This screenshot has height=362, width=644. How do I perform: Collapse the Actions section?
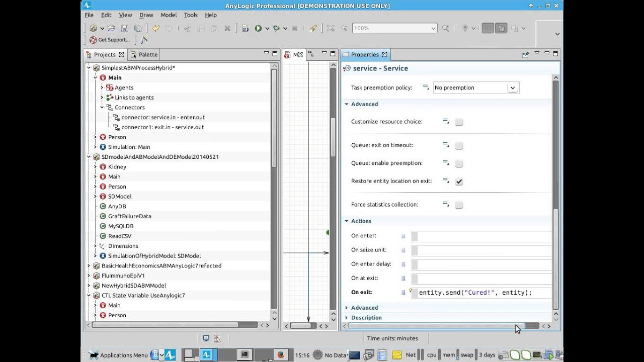[347, 221]
